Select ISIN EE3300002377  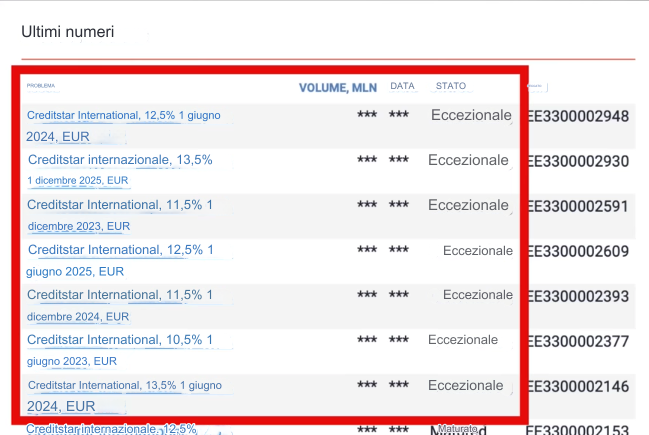pyautogui.click(x=578, y=341)
